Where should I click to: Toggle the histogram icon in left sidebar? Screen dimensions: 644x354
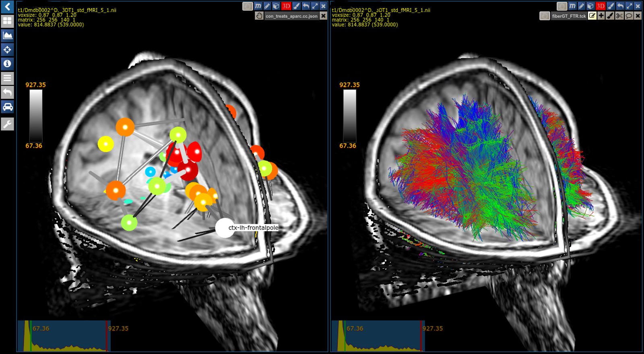pos(7,35)
